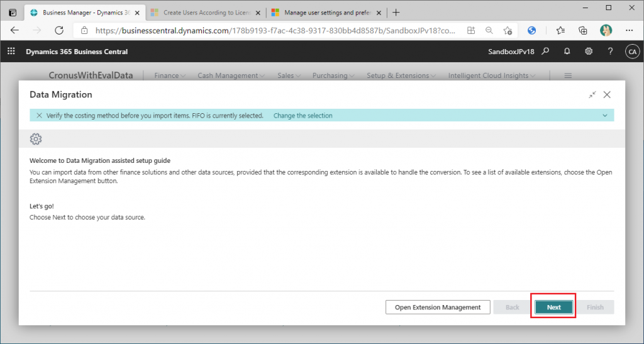Click the Change the selection link
644x344 pixels.
303,115
